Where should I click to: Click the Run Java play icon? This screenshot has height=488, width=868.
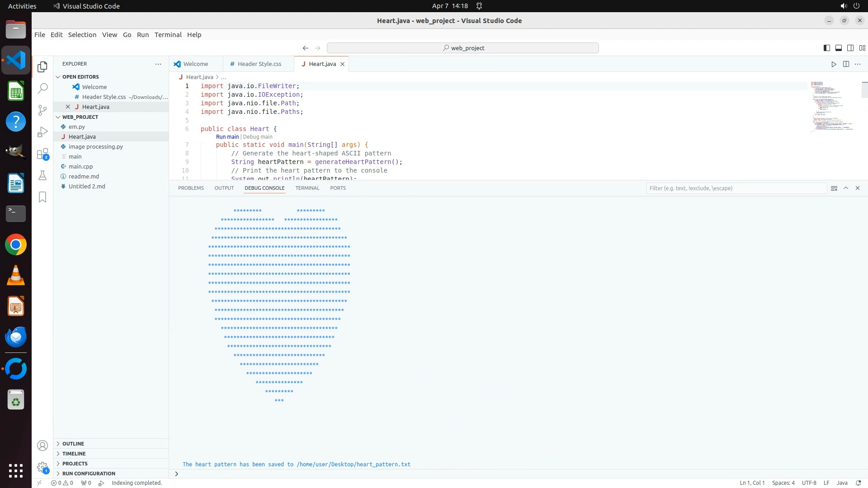pos(834,64)
